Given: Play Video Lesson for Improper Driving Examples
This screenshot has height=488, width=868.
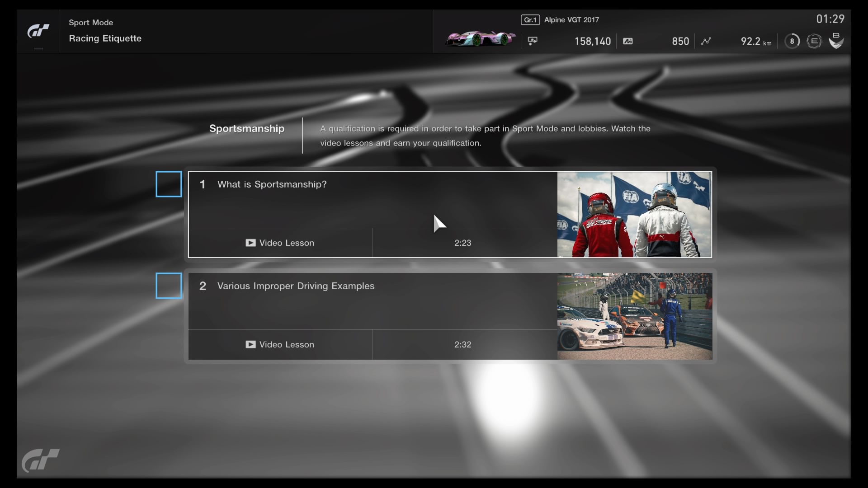Looking at the screenshot, I should tap(280, 344).
